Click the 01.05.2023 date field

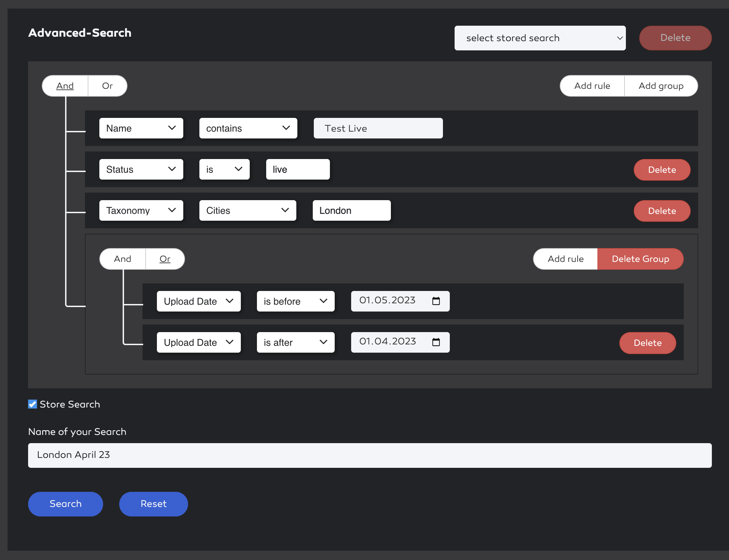(400, 301)
